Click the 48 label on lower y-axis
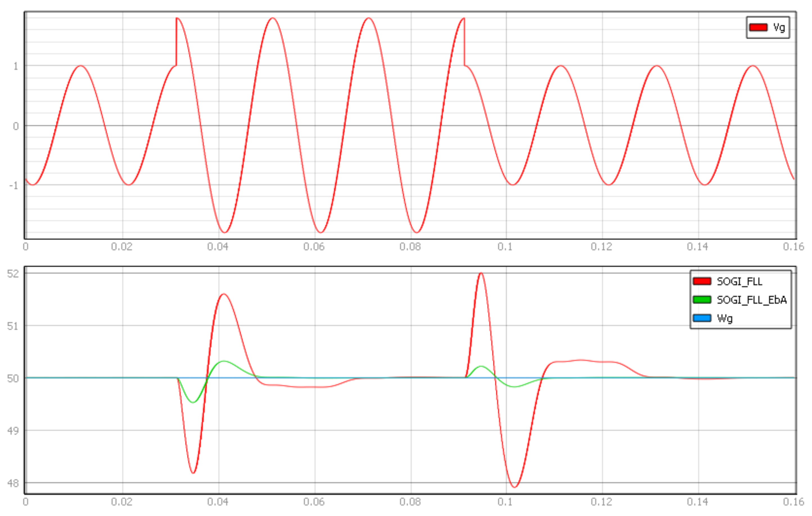Screen dimensions: 812x516 click(x=13, y=483)
